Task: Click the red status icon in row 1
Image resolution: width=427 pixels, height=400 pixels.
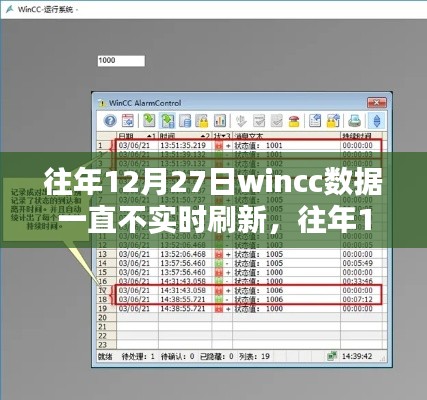Action: [219, 145]
